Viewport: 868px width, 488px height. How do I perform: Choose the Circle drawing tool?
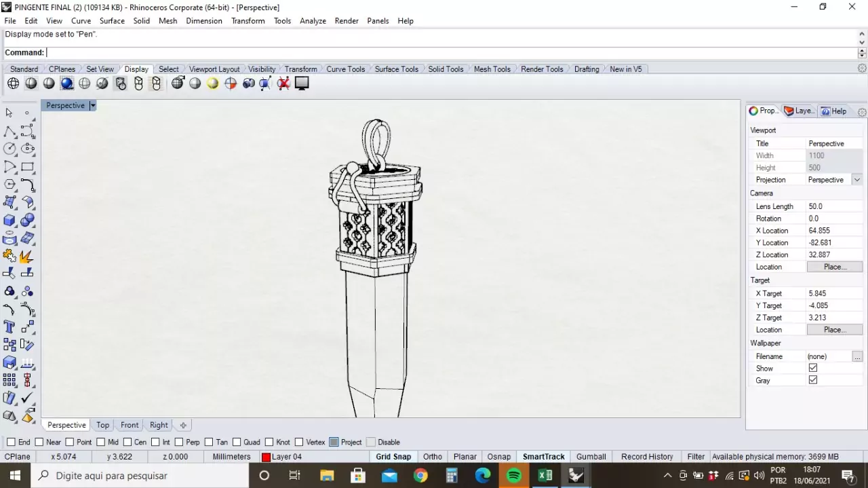[9, 149]
